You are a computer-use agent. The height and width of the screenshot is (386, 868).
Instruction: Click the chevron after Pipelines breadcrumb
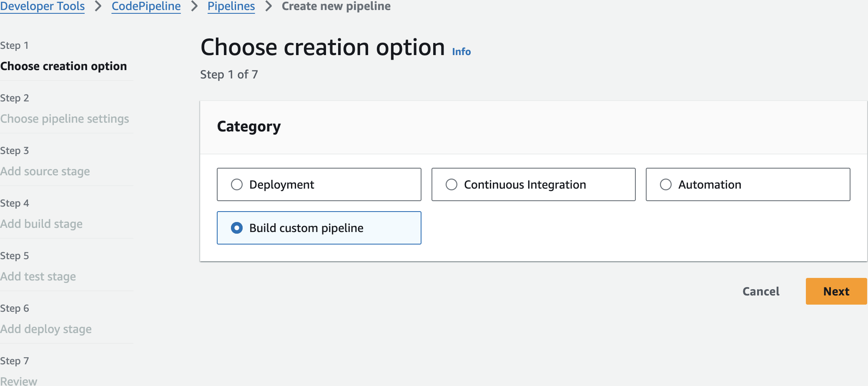coord(268,6)
